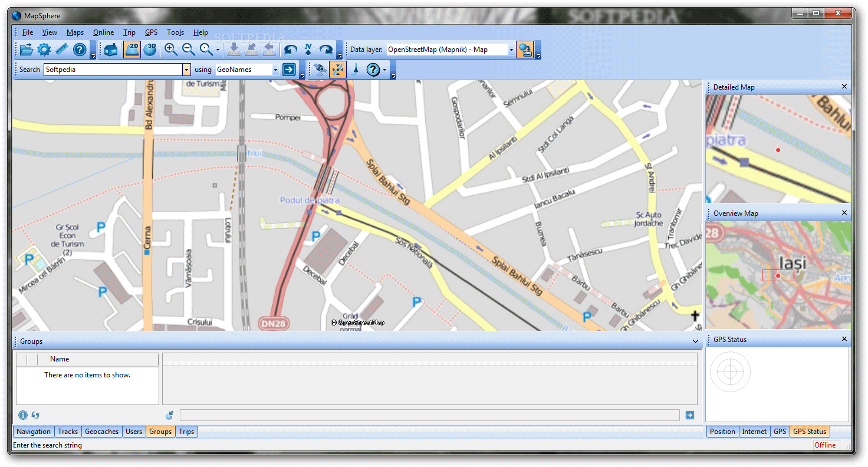Click the second grey download arrow icon
Viewport: 868px width, 467px height.
[x=252, y=50]
